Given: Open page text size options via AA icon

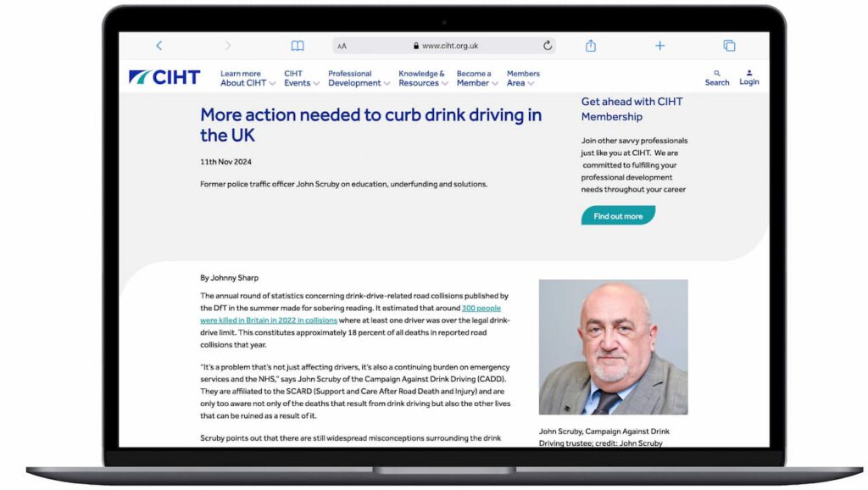Looking at the screenshot, I should tap(342, 46).
